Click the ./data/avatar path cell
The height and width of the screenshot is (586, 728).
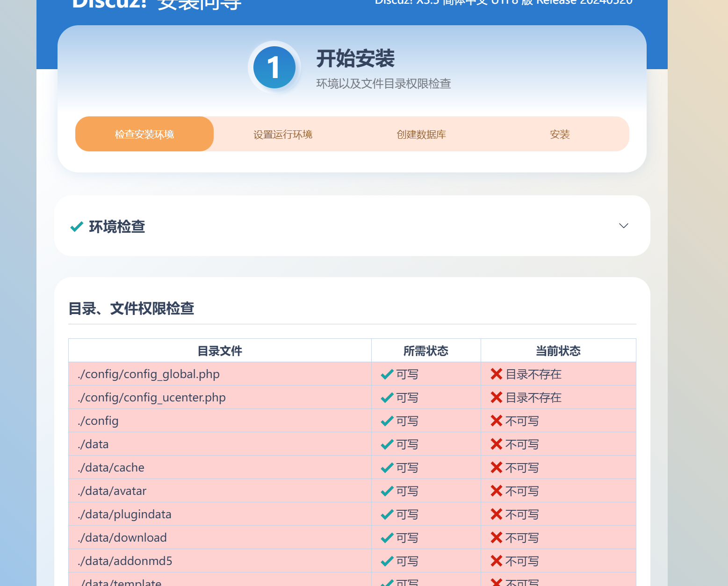(220, 491)
